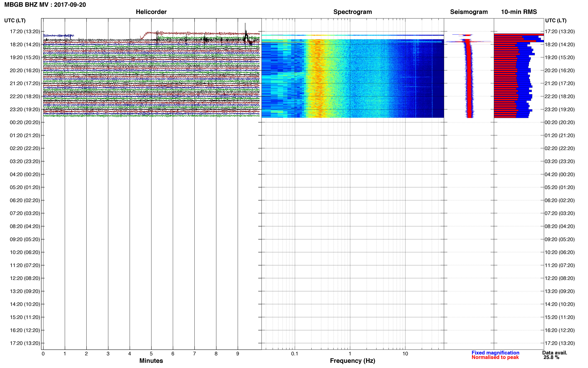The image size is (588, 368).
Task: Click the minute 5 tick label
Action: pos(151,354)
